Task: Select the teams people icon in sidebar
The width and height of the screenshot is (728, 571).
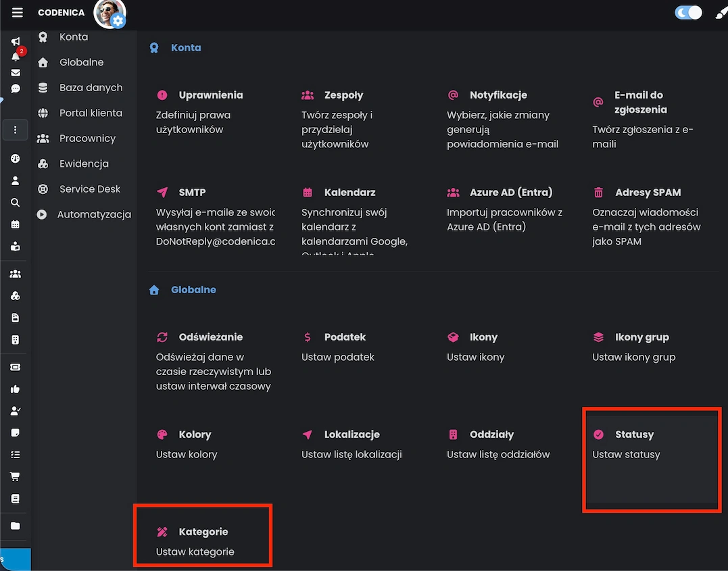Action: (x=14, y=274)
